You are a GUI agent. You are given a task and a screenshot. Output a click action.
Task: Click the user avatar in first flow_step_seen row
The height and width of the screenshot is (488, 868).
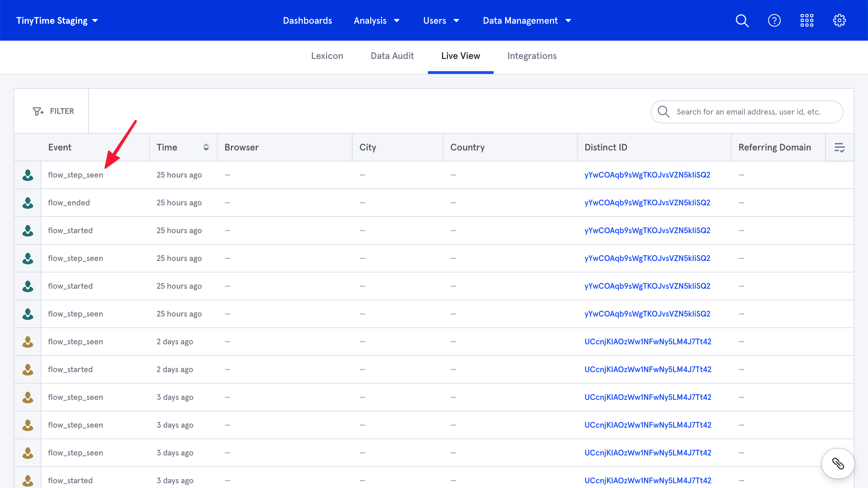click(28, 175)
